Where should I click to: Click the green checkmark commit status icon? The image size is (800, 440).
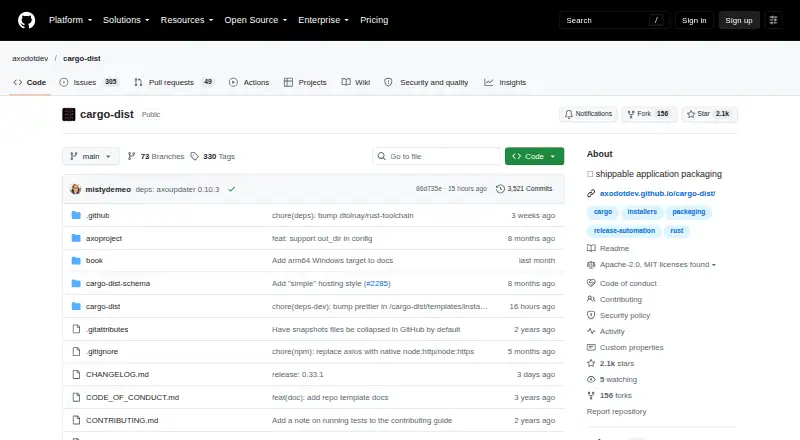click(x=232, y=189)
